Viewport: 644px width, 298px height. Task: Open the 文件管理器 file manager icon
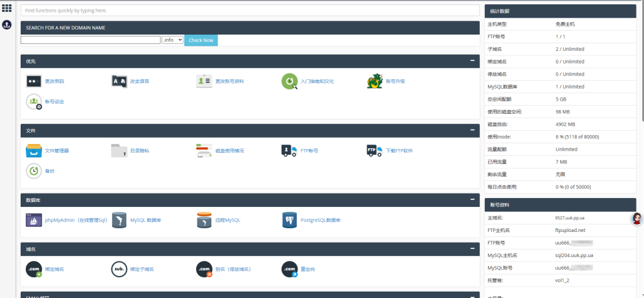pos(34,151)
